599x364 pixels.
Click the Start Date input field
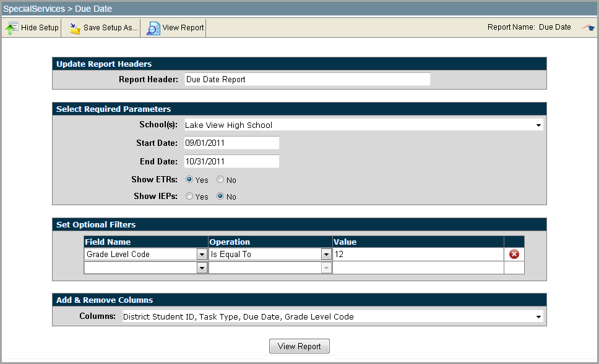[x=231, y=143]
